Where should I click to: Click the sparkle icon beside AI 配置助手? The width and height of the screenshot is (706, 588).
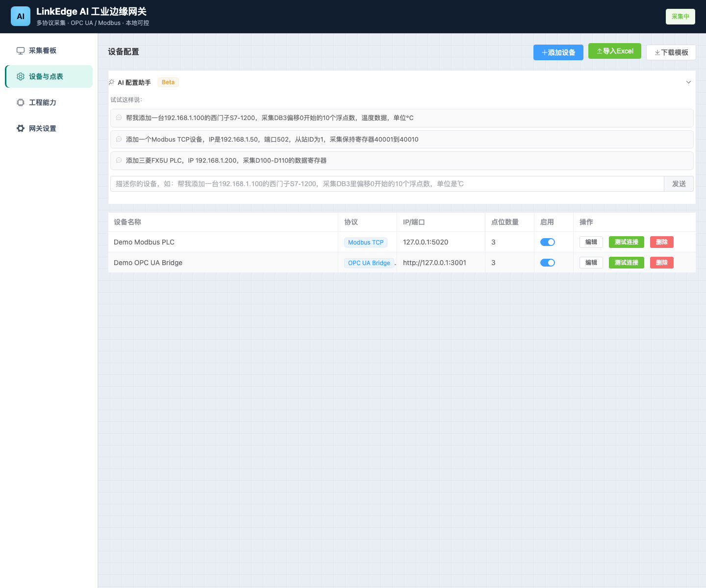112,82
